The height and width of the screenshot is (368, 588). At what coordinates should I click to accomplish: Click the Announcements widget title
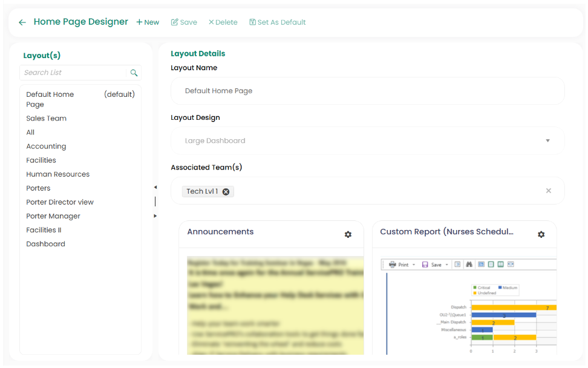[x=220, y=232]
